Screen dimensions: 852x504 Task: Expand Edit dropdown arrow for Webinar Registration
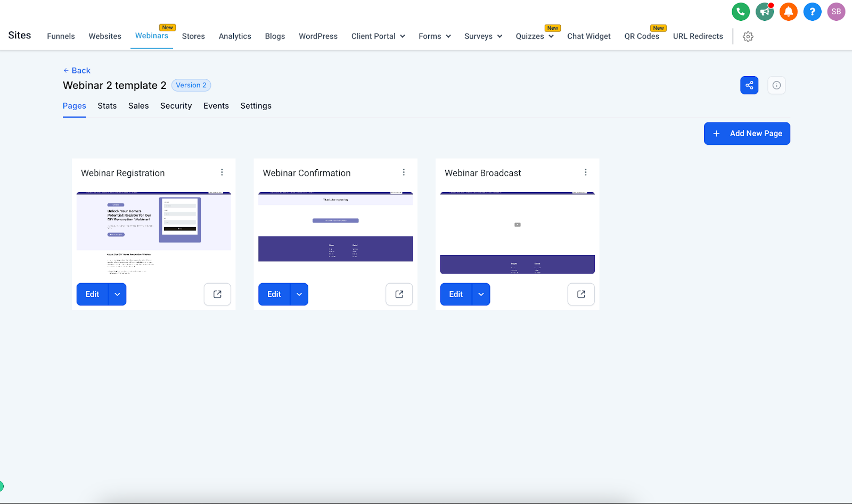pyautogui.click(x=117, y=294)
